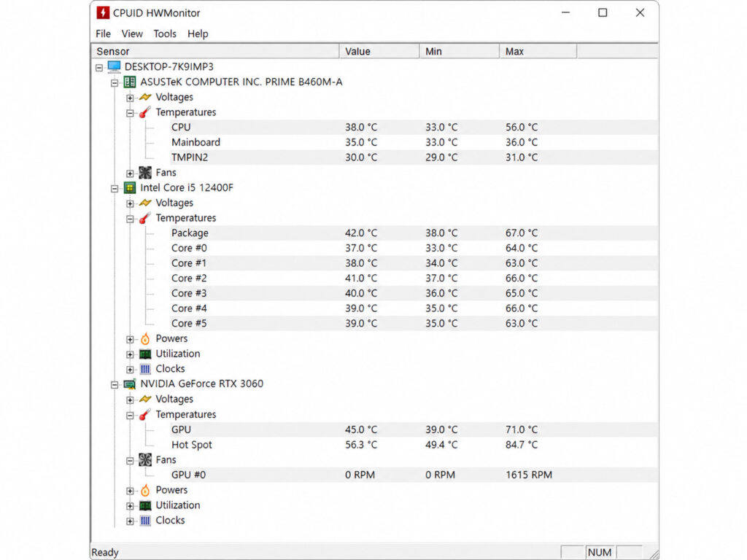Click the flame Powers icon under Intel Core i5
This screenshot has height=560, width=747.
pos(145,338)
